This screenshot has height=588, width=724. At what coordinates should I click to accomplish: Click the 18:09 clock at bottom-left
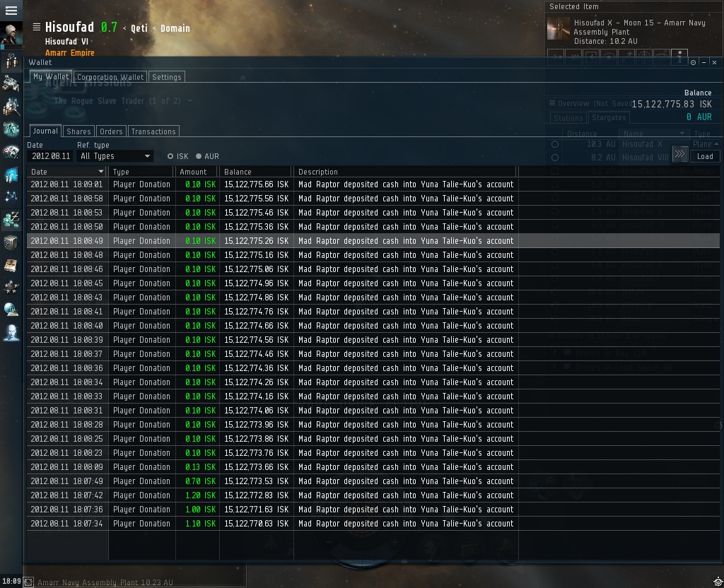coord(11,582)
